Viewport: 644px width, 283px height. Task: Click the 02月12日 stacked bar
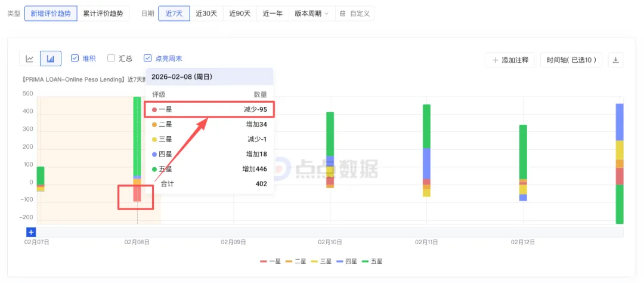[524, 163]
